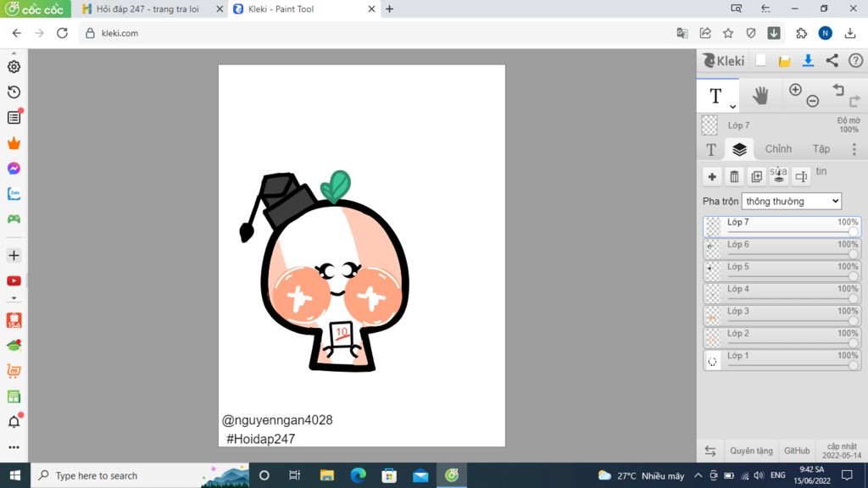The height and width of the screenshot is (488, 868).
Task: Open browser extensions puzzle icon
Action: point(801,33)
